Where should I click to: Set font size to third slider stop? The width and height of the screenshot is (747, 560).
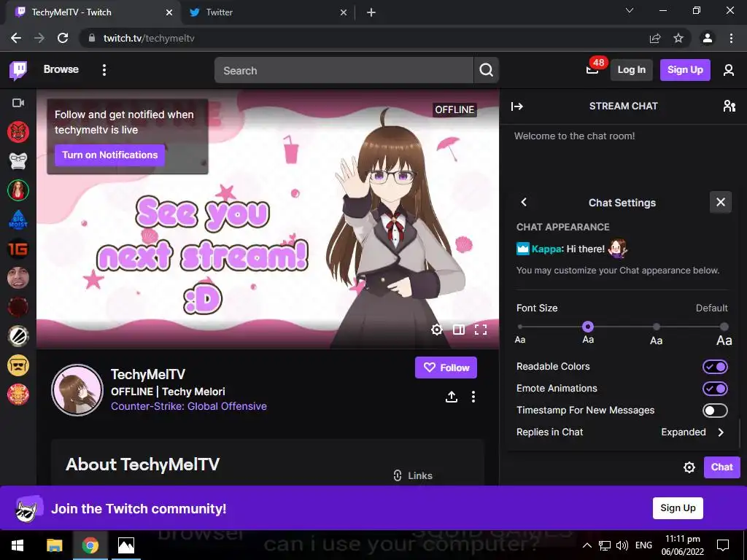coord(656,327)
